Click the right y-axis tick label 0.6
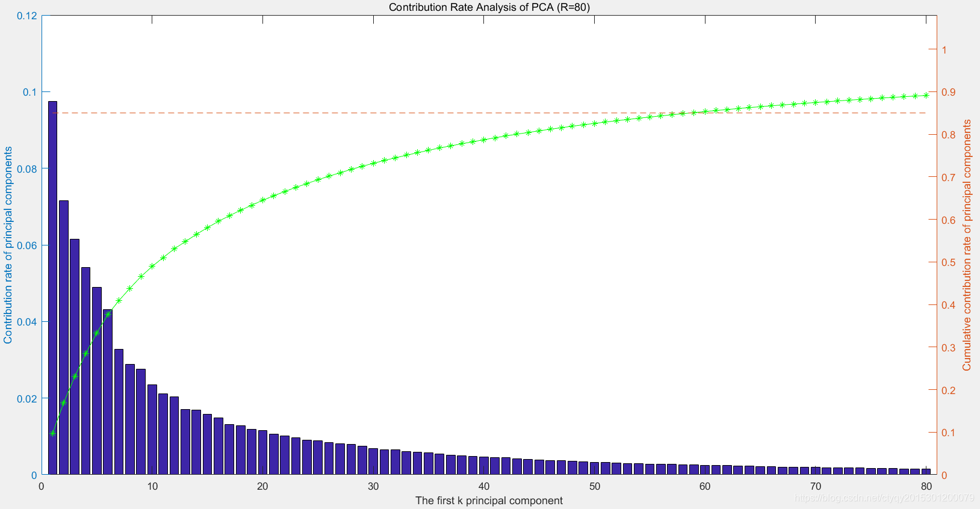 point(949,220)
